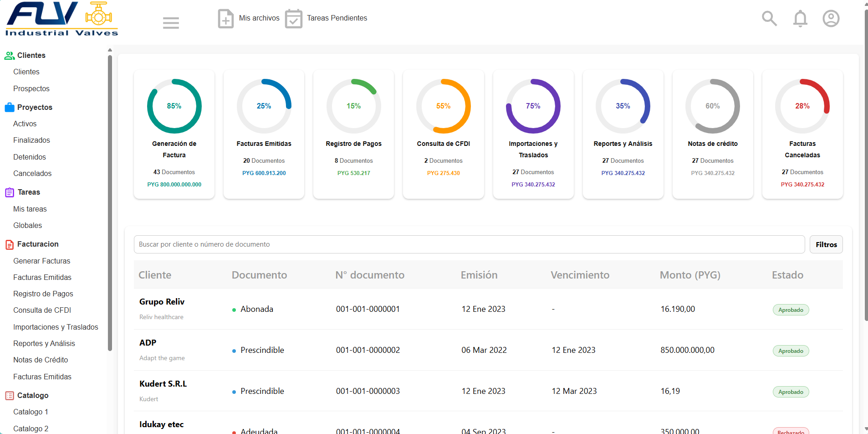Click the Filtros button
This screenshot has width=868, height=434.
[x=826, y=244]
